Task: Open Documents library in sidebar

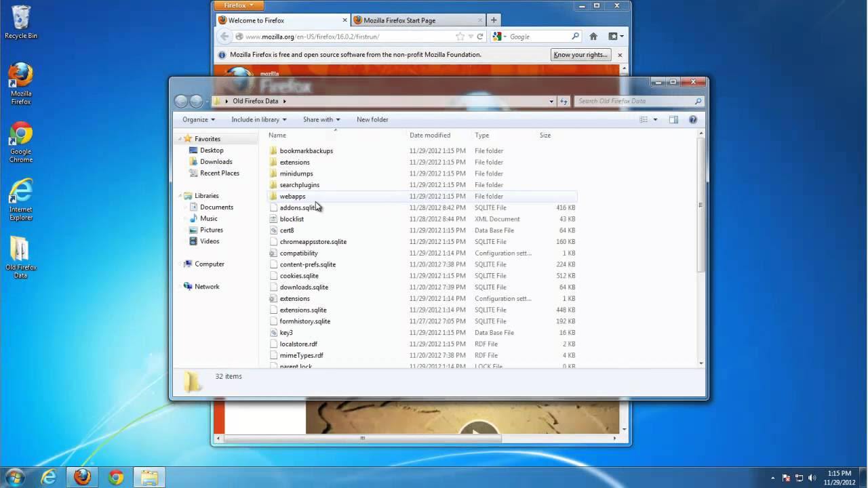Action: point(216,207)
